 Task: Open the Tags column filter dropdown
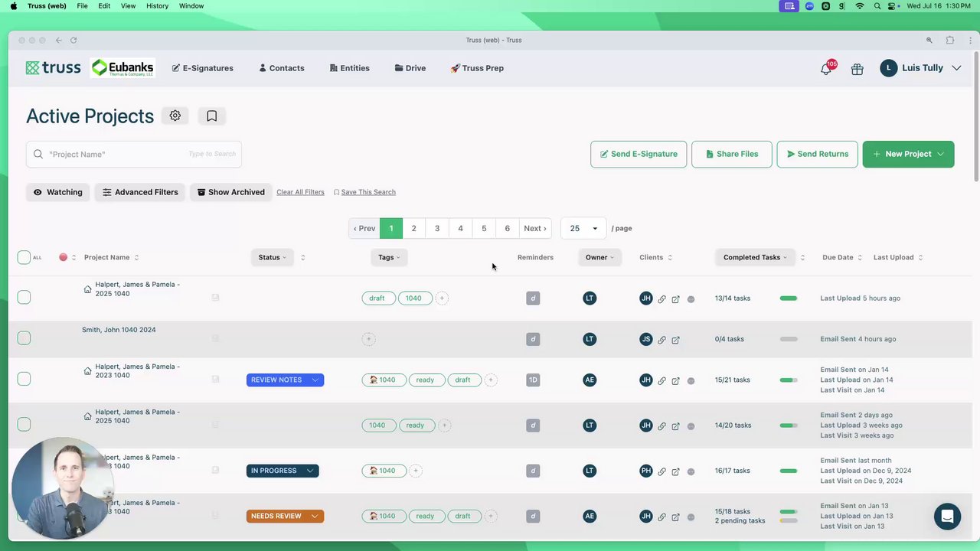click(x=389, y=257)
